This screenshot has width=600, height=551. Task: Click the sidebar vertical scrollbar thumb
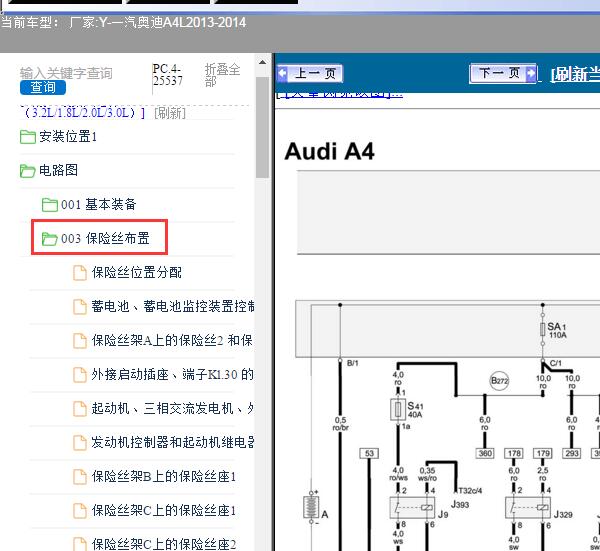(262, 127)
